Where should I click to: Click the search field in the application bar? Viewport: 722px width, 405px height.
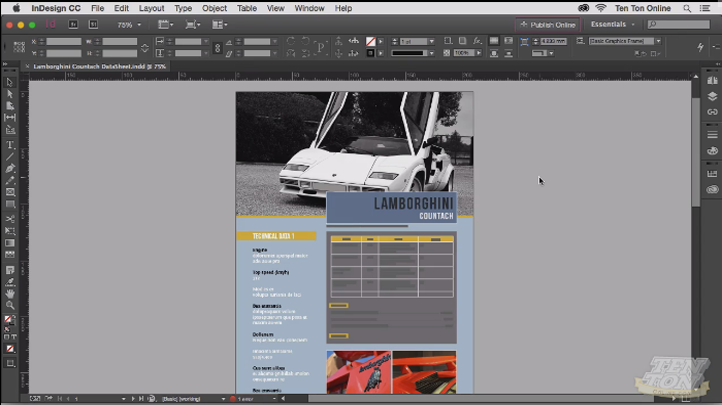(x=679, y=24)
